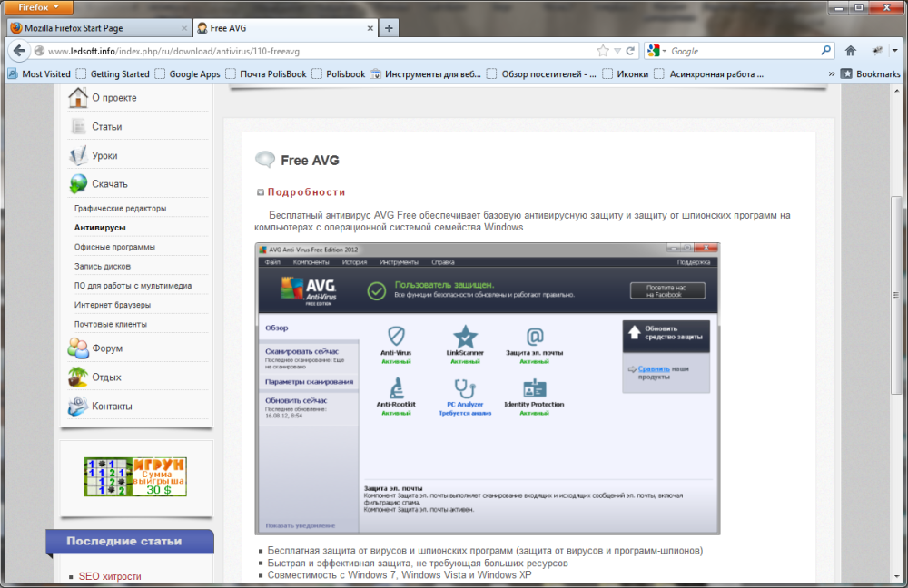
Task: Click the AVG Anti-Virus screenshot image
Action: [487, 388]
